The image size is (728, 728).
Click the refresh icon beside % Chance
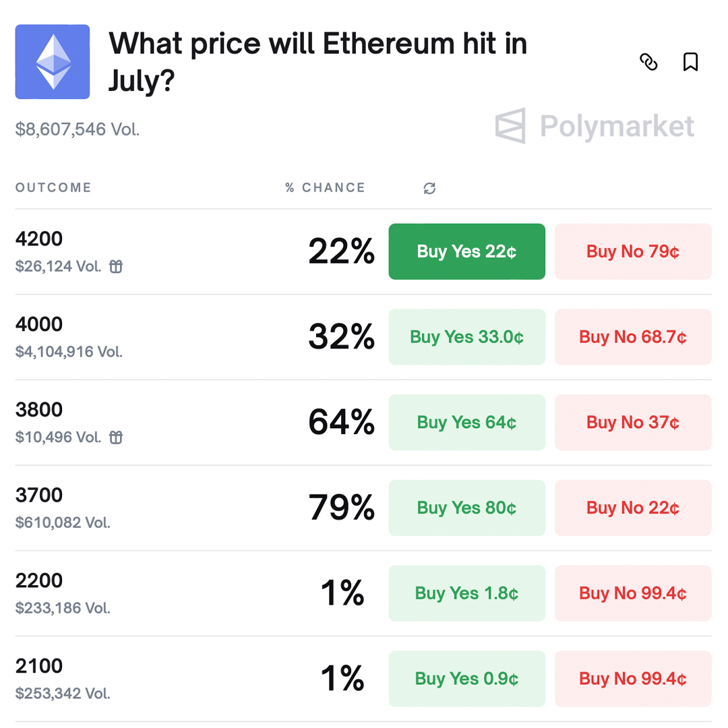point(429,188)
